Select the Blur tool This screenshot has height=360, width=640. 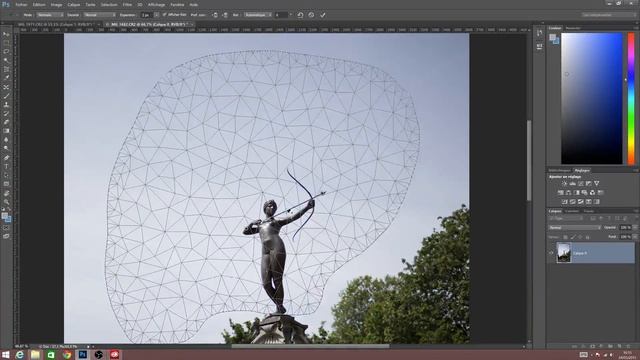click(6, 140)
